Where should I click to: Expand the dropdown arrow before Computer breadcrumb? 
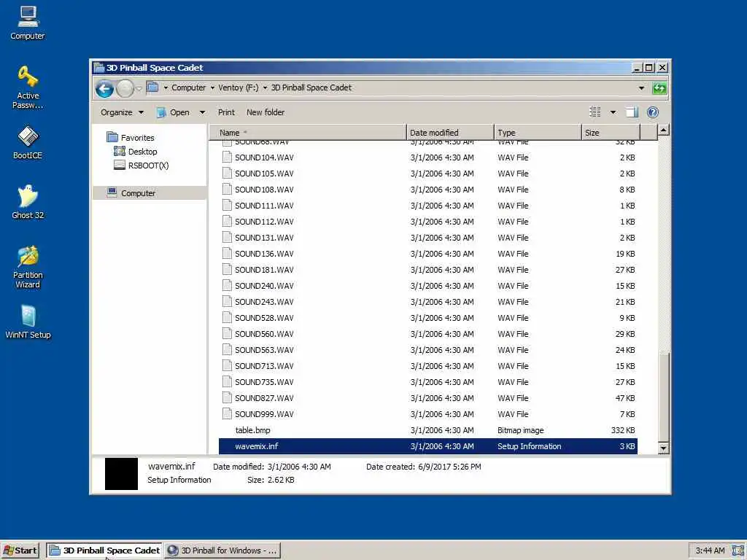click(166, 87)
